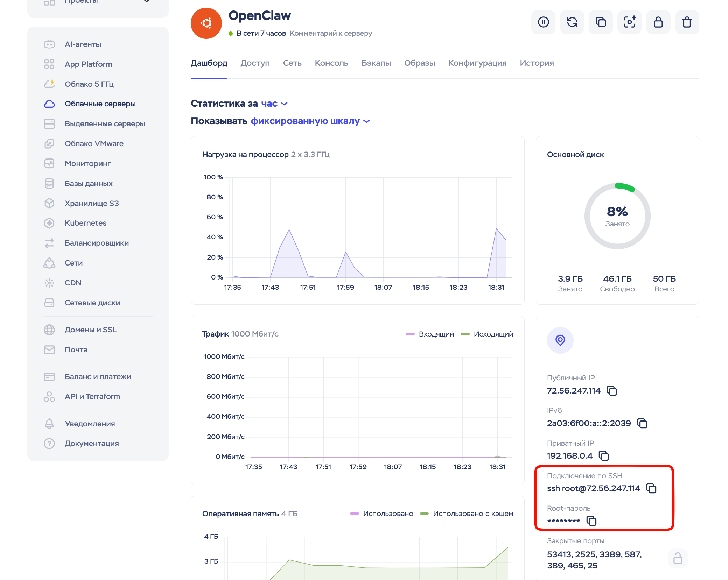Image resolution: width=728 pixels, height=580 pixels.
Task: Click the delete server trash icon
Action: pyautogui.click(x=687, y=22)
